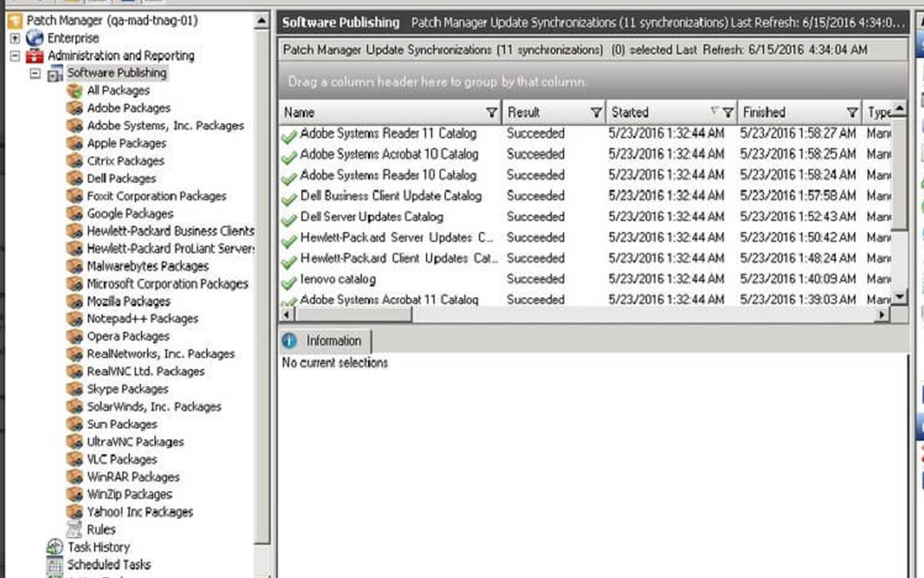924x578 pixels.
Task: Click the grid vertical scroll up arrow
Action: (x=899, y=108)
